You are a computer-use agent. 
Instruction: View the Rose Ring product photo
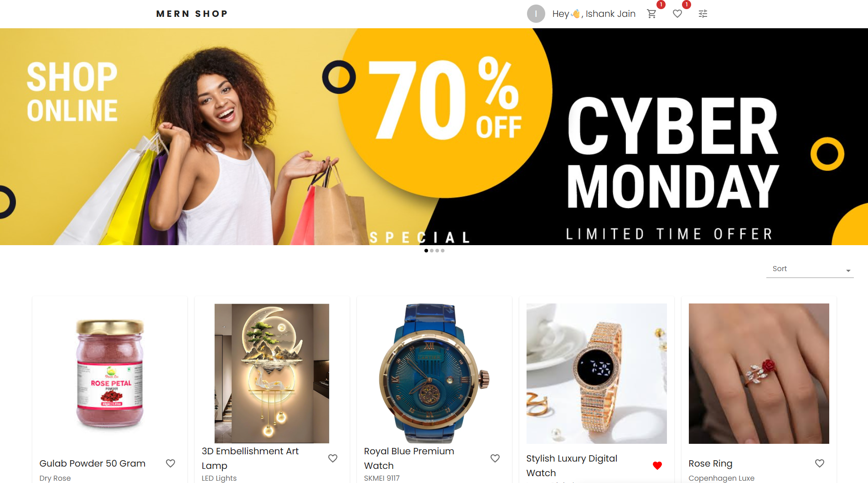759,374
